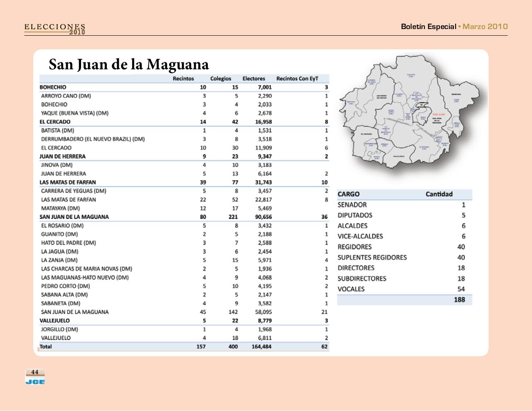Screen dimensions: 532x411
Task: Click the Total row of the table
Action: coord(46,346)
